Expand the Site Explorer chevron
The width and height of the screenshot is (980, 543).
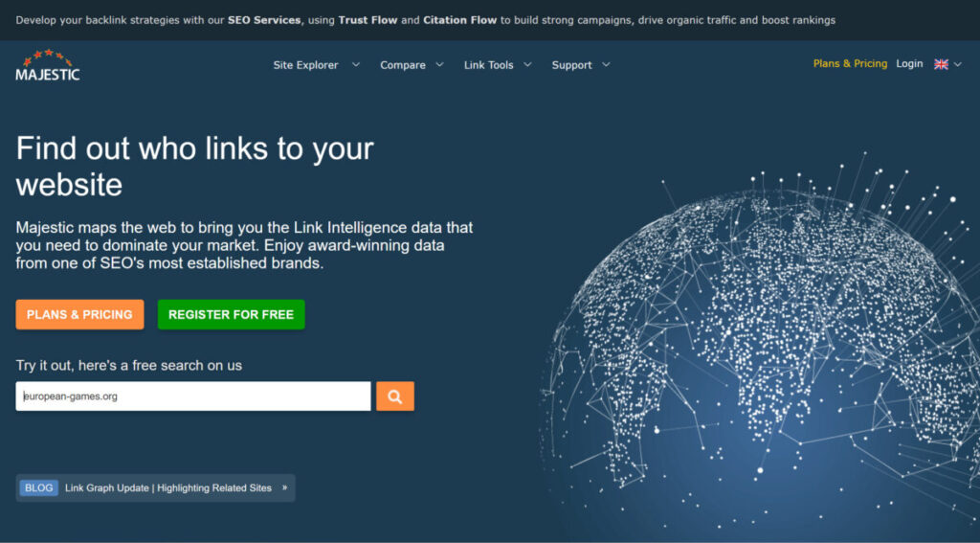pyautogui.click(x=356, y=64)
